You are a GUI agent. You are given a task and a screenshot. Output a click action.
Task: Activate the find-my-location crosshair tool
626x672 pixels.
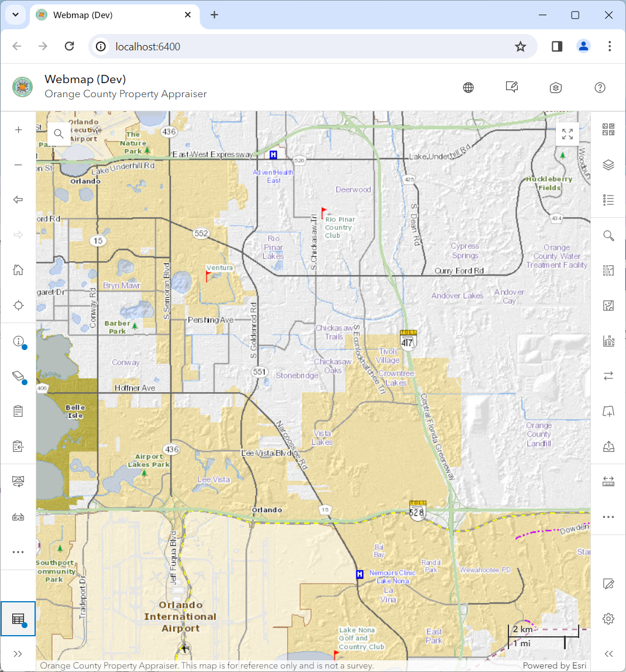(18, 305)
